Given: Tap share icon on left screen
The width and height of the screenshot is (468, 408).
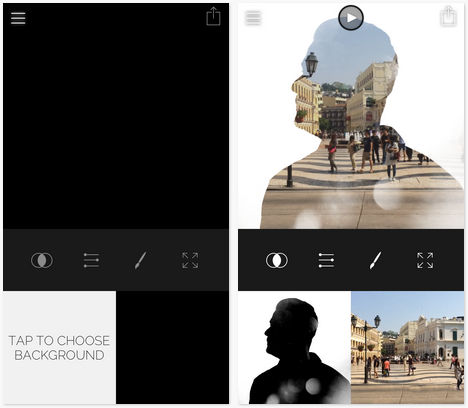Looking at the screenshot, I should coord(213,16).
